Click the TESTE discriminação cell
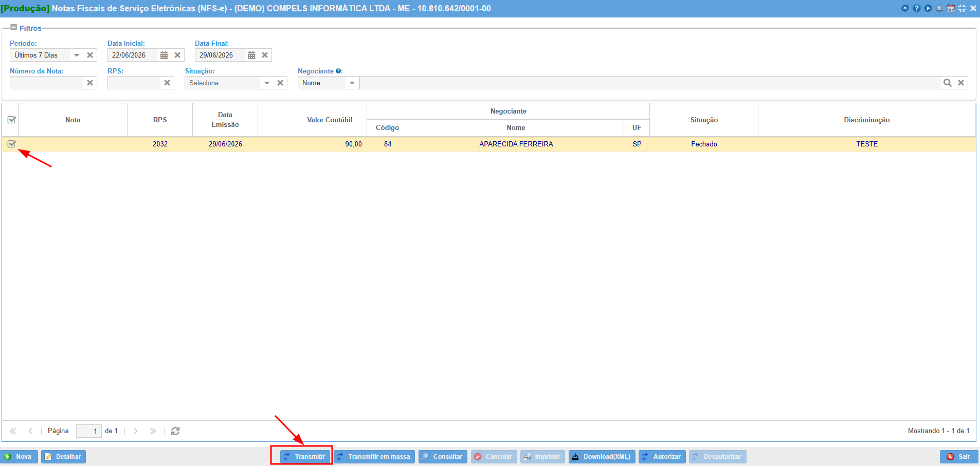The height and width of the screenshot is (466, 980). coord(867,144)
